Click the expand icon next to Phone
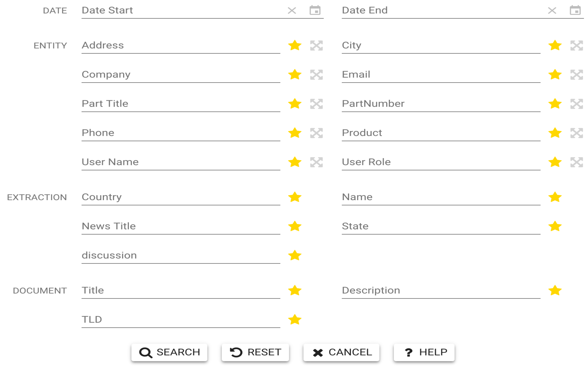The image size is (588, 368). click(316, 133)
